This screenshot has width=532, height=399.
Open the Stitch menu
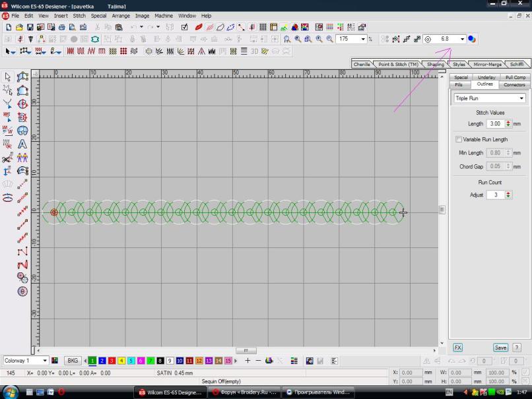[79, 15]
